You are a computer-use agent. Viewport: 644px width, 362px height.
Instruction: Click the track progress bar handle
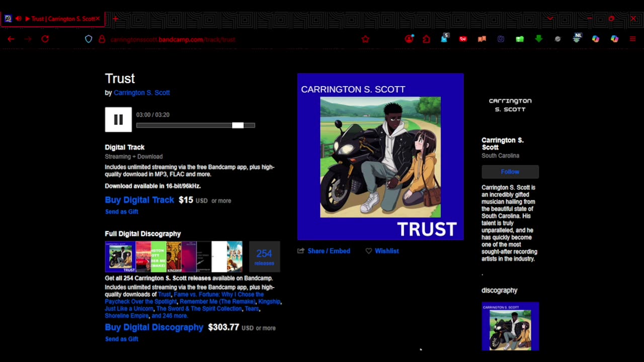click(x=237, y=125)
